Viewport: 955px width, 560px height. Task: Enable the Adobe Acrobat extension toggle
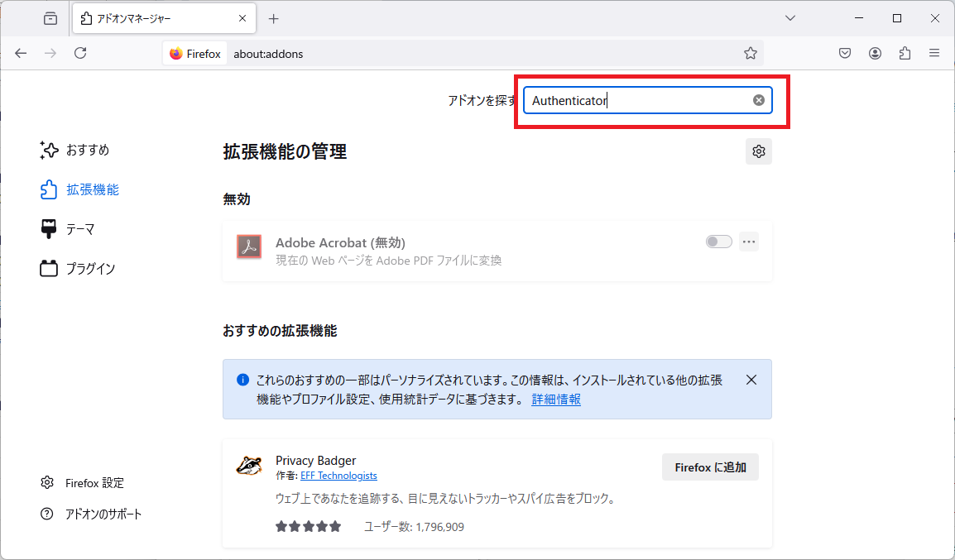(x=718, y=241)
